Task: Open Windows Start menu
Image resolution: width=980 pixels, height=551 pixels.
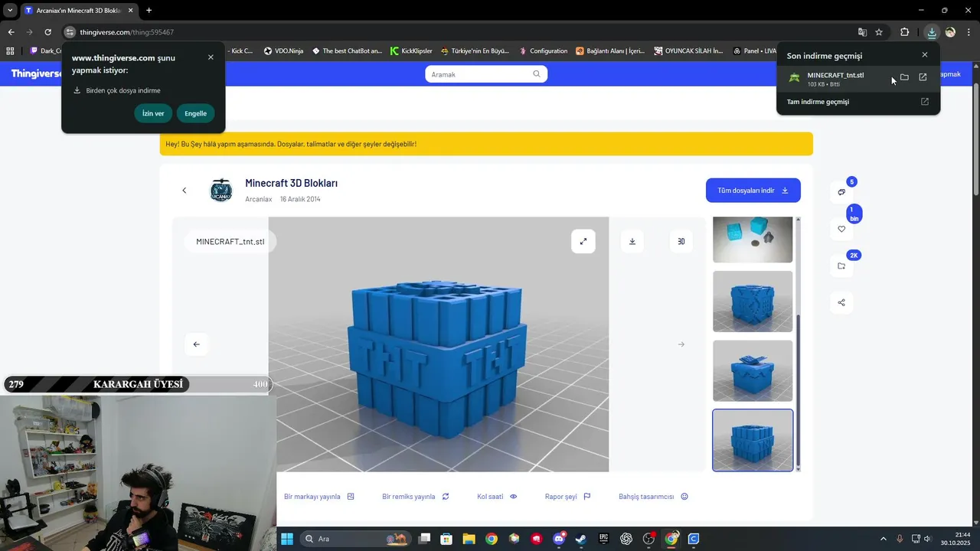Action: [x=287, y=539]
